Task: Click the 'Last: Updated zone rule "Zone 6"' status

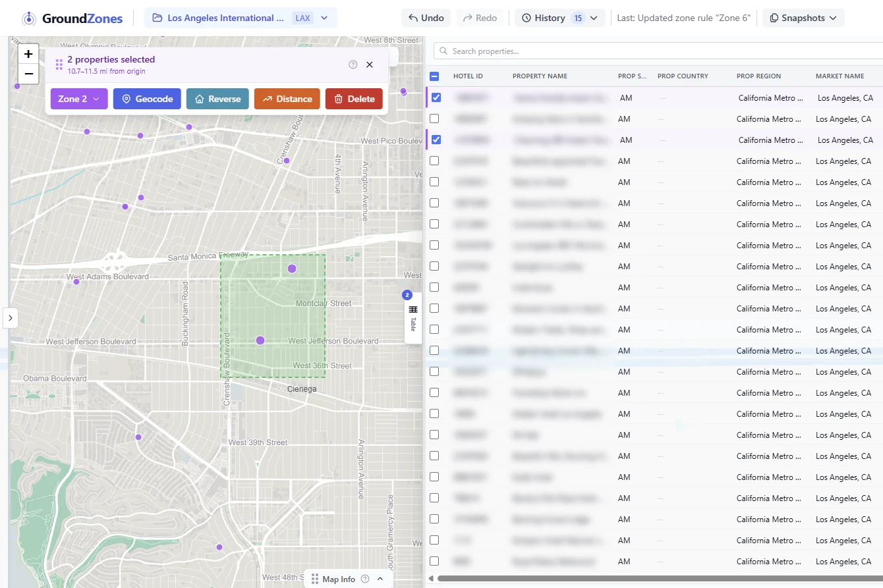Action: (x=683, y=18)
